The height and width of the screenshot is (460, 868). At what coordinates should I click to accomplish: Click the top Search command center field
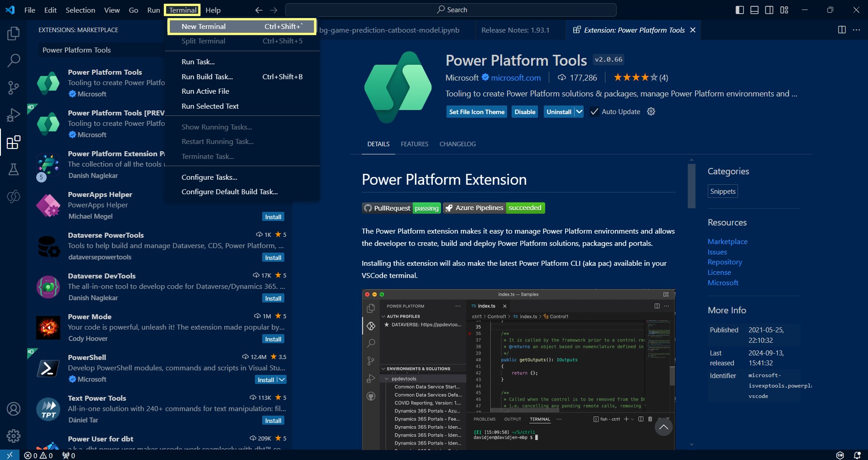coord(451,10)
